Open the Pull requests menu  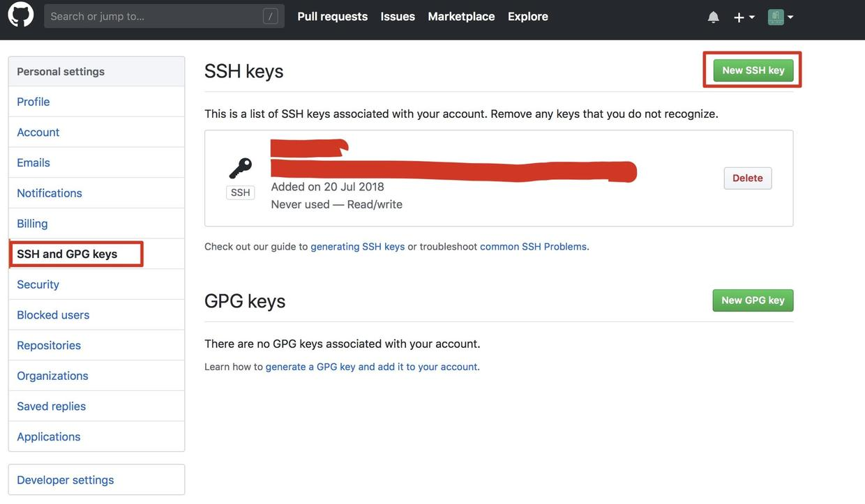pyautogui.click(x=332, y=15)
